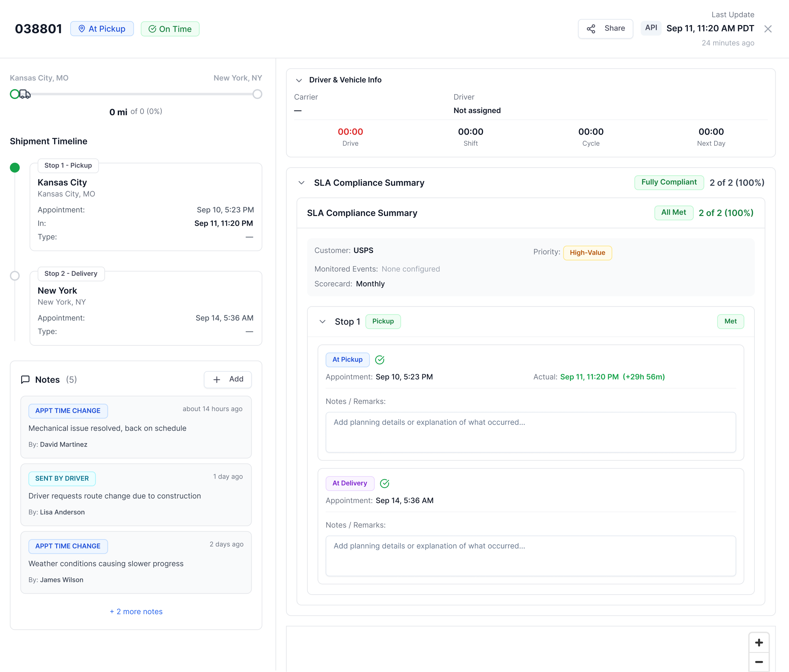Viewport: 789px width, 672px height.
Task: Click the SENT BY DRIVER note tag
Action: 62,478
